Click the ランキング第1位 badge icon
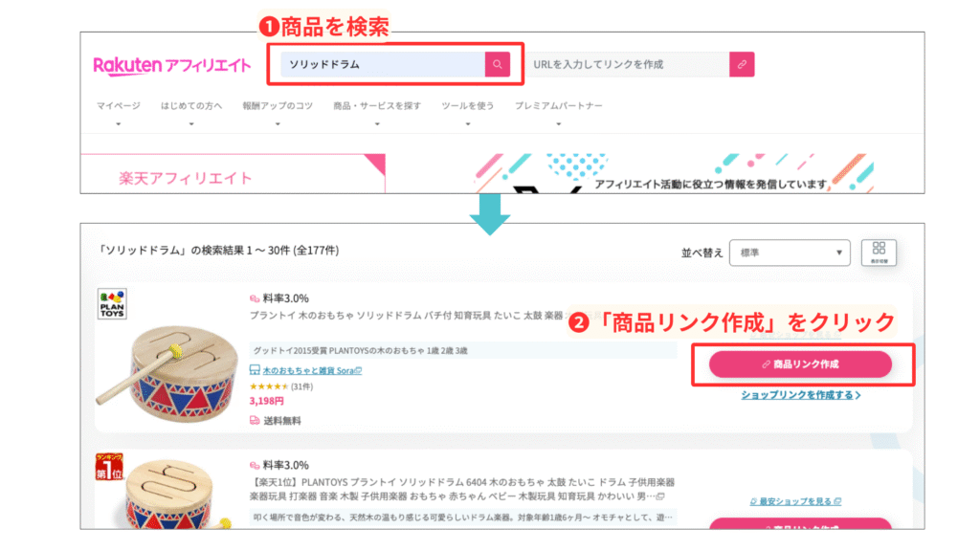The image size is (980, 551). [109, 467]
